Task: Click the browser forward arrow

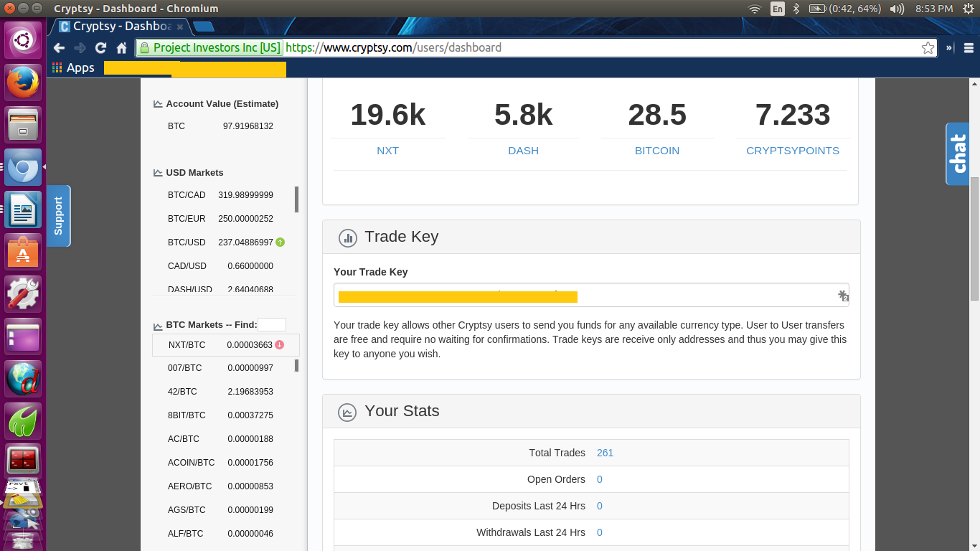Action: coord(80,48)
